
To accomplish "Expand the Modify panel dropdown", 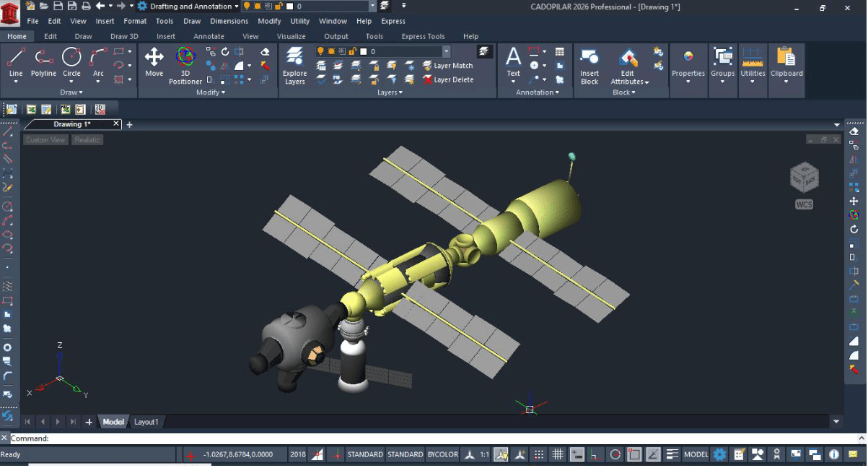I will click(x=211, y=92).
